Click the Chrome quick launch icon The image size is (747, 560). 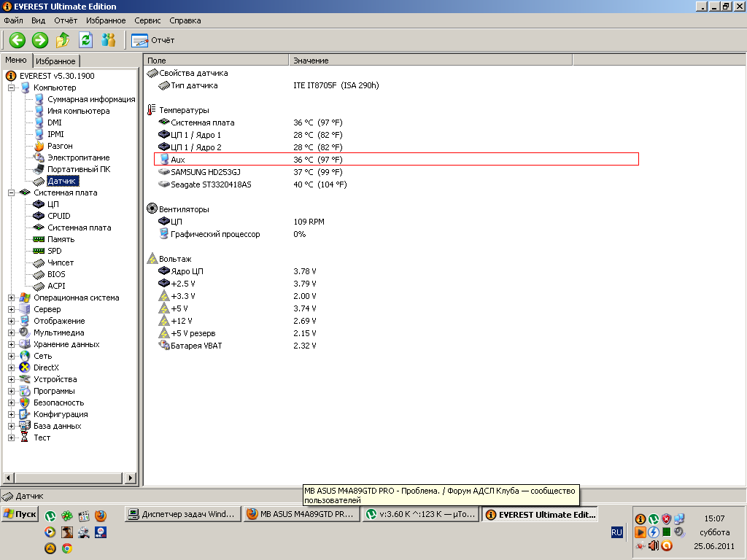pos(67,548)
